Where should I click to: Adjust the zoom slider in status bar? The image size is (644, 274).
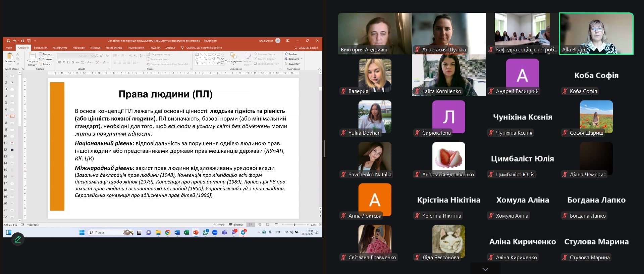(294, 225)
